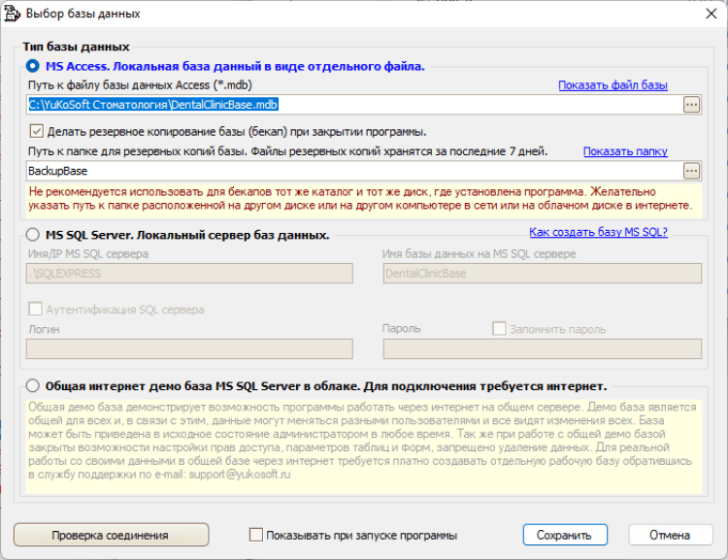The image size is (728, 560).
Task: Select MS SQL Server local server option
Action: click(x=32, y=235)
